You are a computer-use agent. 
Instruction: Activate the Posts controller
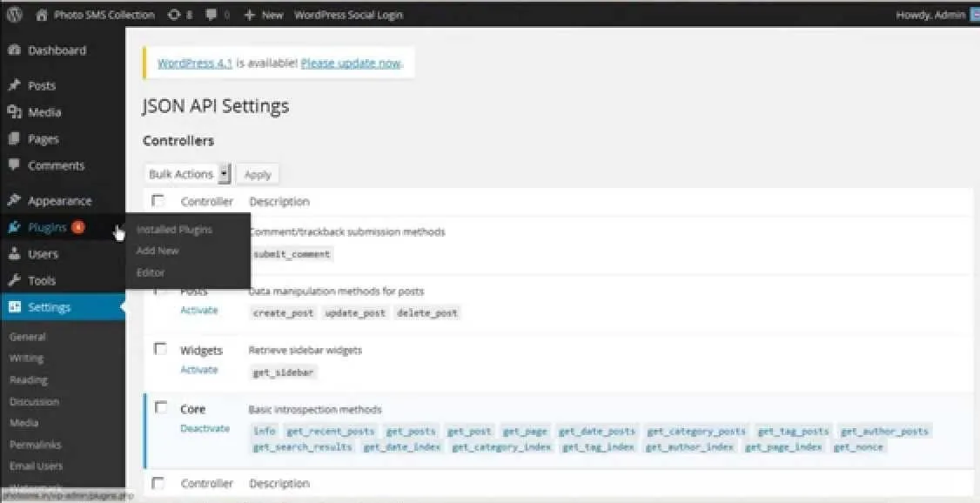[x=199, y=311]
